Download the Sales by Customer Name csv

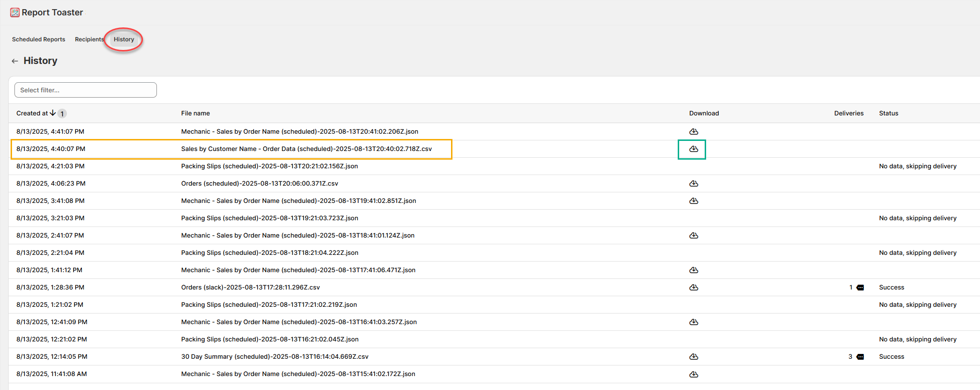(x=694, y=149)
